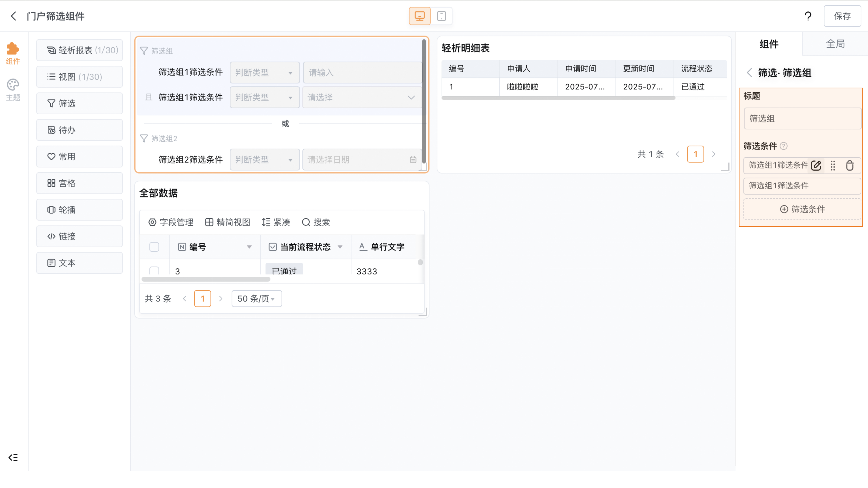The height and width of the screenshot is (488, 868).
Task: Open second-row 判断类型 dropdown in 筛选组
Action: 265,97
